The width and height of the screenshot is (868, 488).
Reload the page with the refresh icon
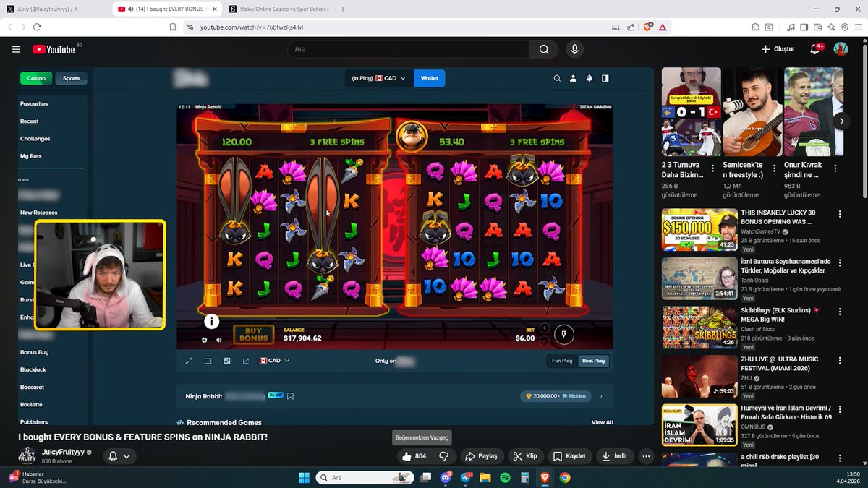click(x=37, y=27)
